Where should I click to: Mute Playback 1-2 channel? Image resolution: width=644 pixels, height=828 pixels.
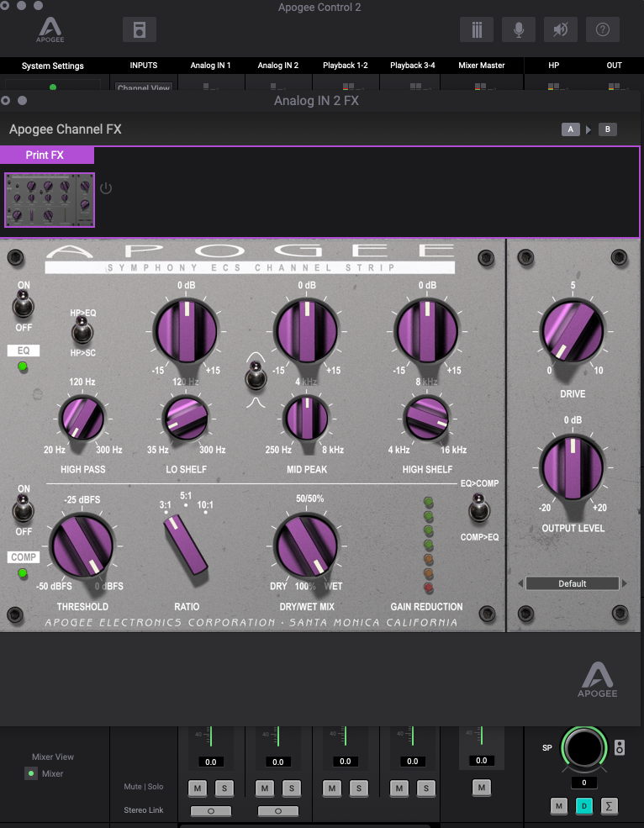(x=332, y=788)
